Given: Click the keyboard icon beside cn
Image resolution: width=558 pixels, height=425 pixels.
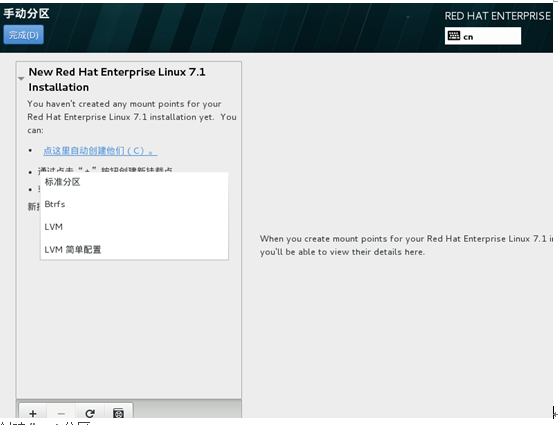Looking at the screenshot, I should (454, 36).
